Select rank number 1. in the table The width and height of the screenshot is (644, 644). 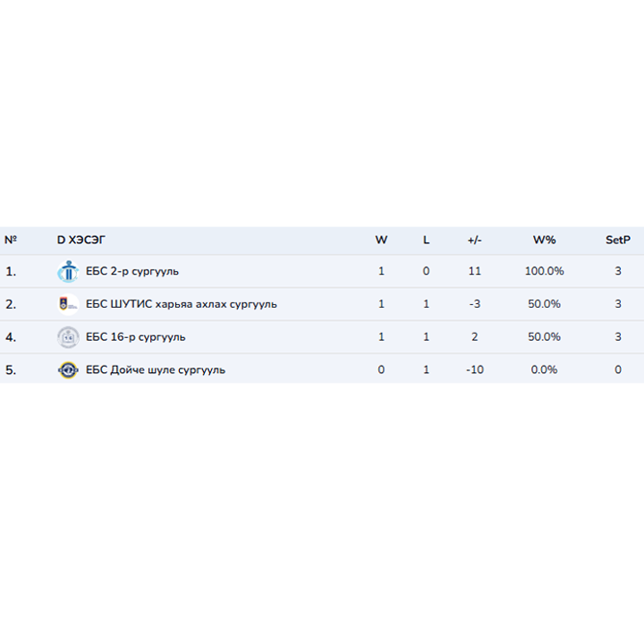11,271
